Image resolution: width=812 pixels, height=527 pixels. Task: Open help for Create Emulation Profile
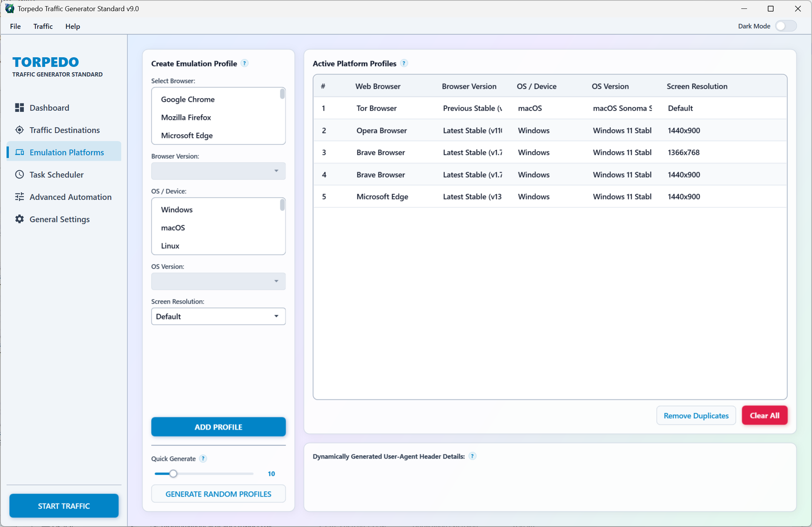tap(245, 63)
